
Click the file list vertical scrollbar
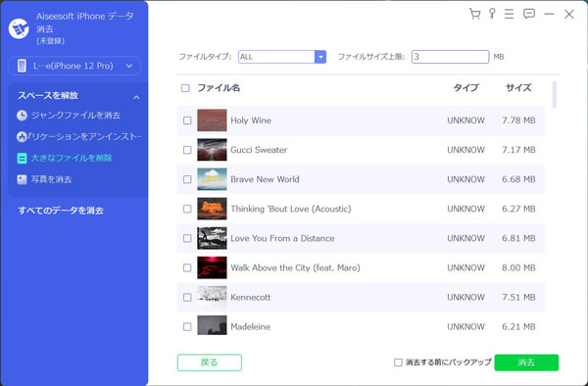tap(555, 94)
